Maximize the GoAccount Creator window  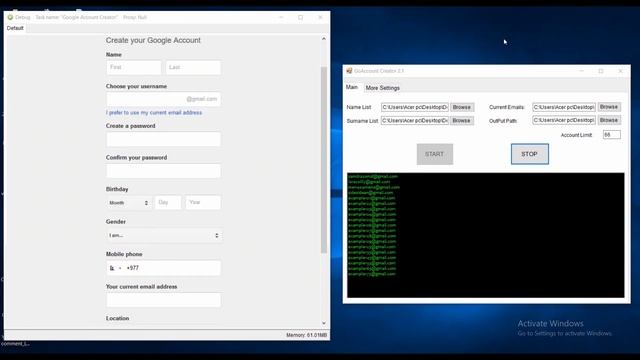[x=601, y=71]
